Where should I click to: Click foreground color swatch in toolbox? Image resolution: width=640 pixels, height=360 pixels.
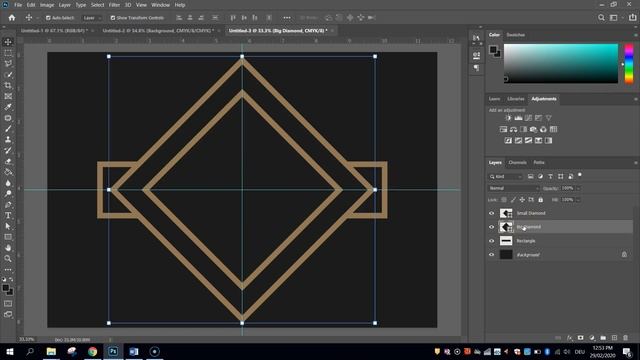(5, 288)
